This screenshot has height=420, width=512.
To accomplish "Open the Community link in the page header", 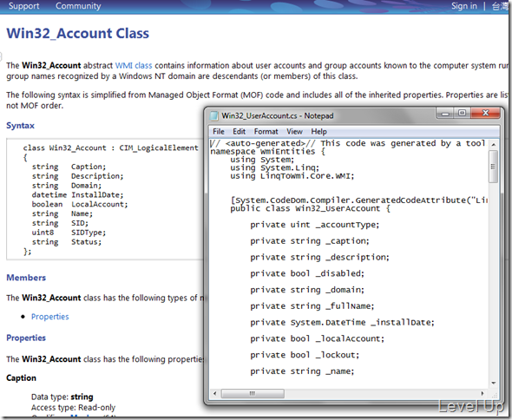I will tap(78, 6).
